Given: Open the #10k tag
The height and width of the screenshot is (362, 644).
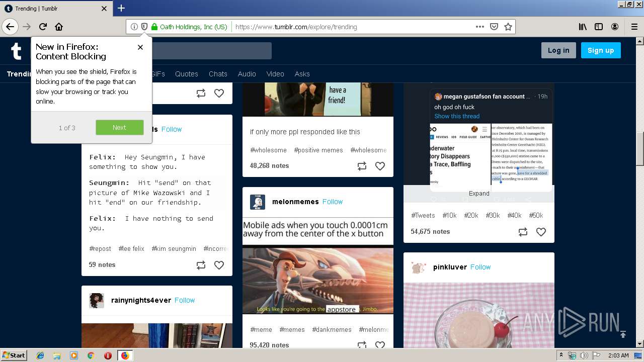Looking at the screenshot, I should pyautogui.click(x=449, y=216).
